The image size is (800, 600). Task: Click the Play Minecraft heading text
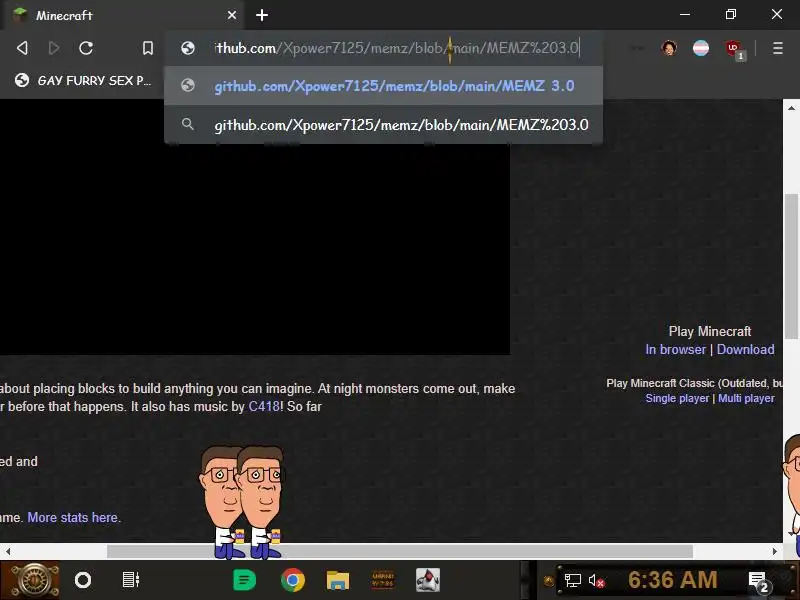710,331
